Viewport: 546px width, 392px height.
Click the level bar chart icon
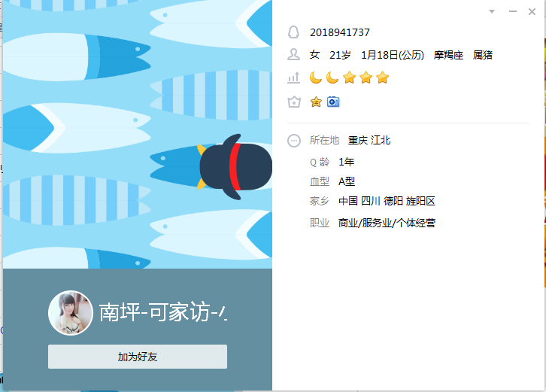(293, 77)
